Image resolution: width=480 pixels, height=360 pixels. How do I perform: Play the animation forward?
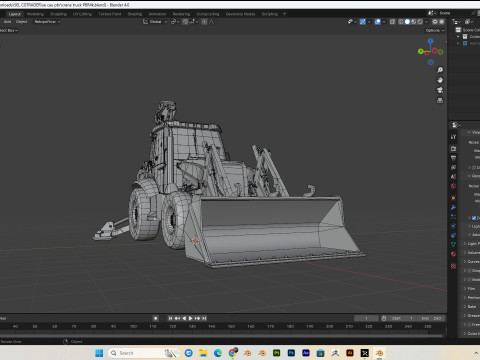point(191,318)
